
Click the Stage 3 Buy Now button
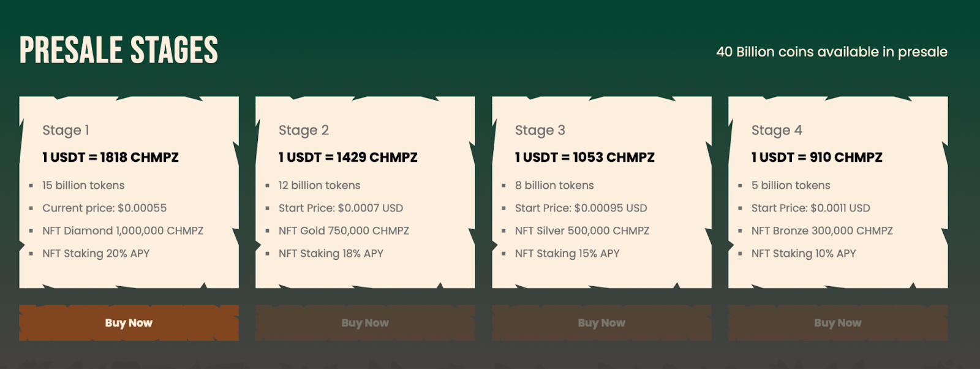[x=601, y=322]
